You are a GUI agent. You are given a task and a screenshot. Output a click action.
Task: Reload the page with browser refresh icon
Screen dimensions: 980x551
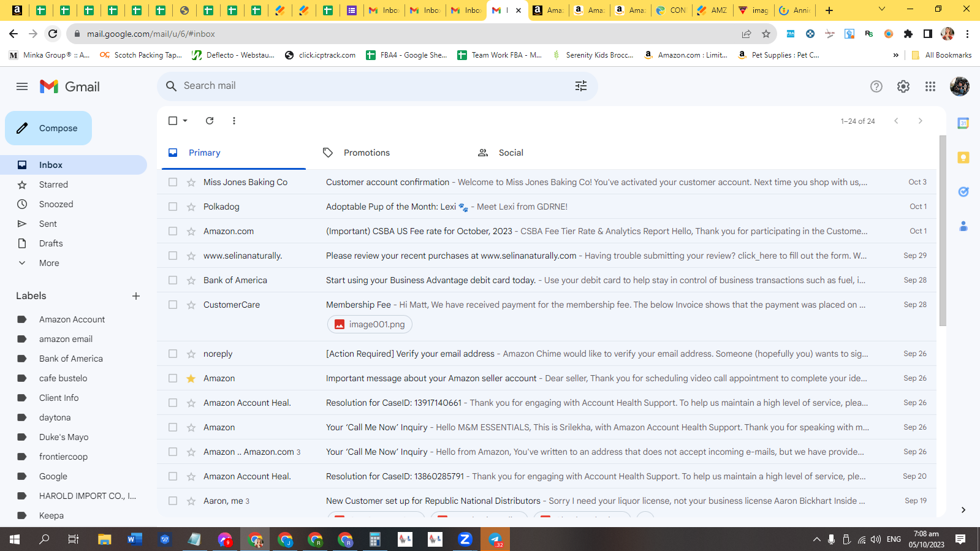pyautogui.click(x=53, y=34)
